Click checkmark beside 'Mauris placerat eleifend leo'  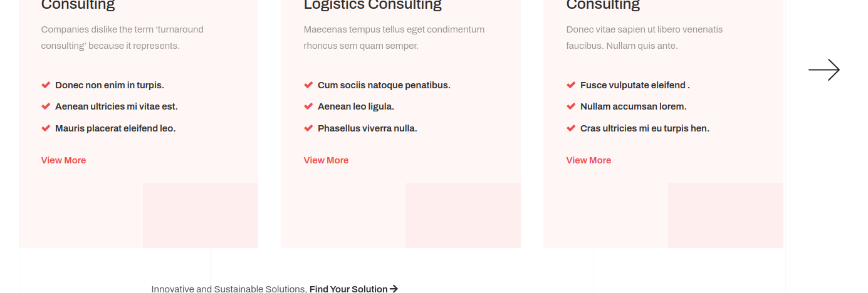coord(46,128)
